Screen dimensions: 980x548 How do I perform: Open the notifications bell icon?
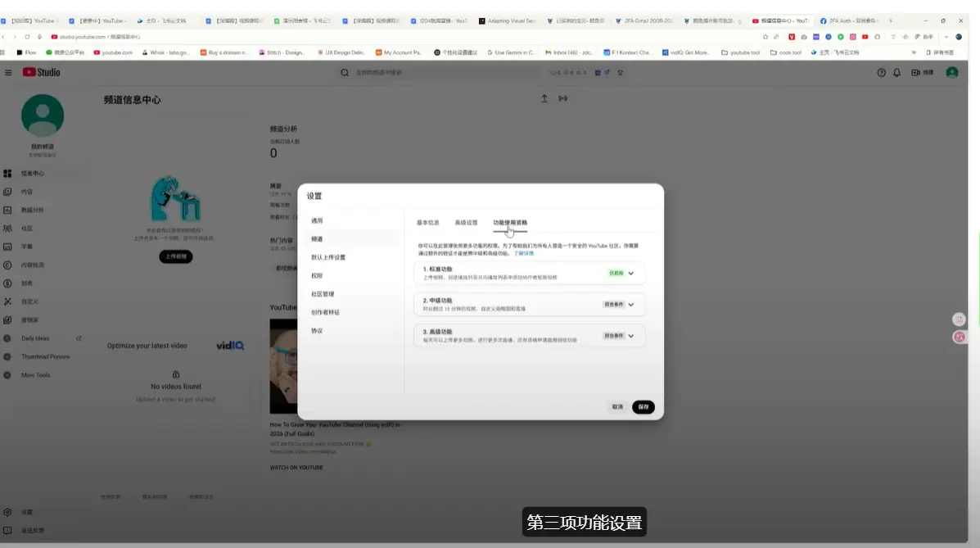pos(896,73)
